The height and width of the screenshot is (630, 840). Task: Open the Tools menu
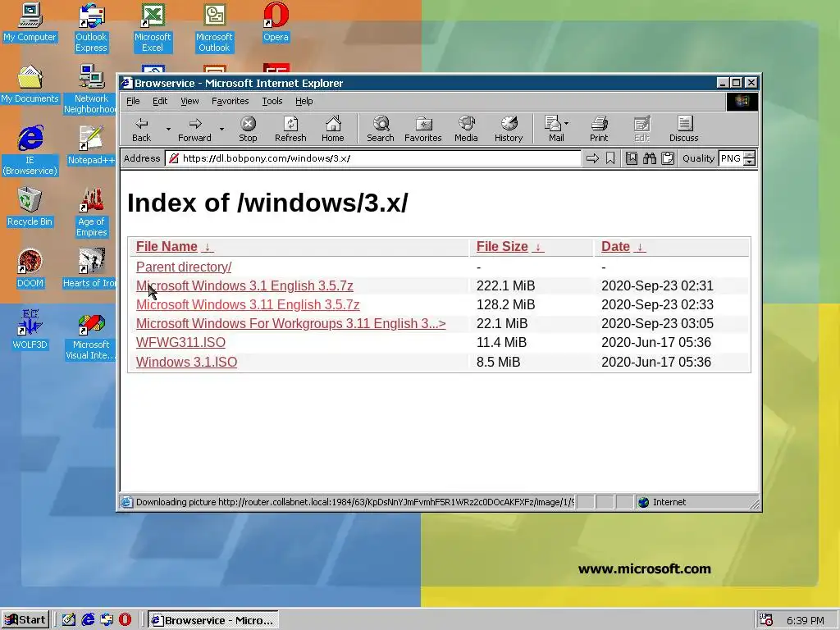(x=272, y=101)
